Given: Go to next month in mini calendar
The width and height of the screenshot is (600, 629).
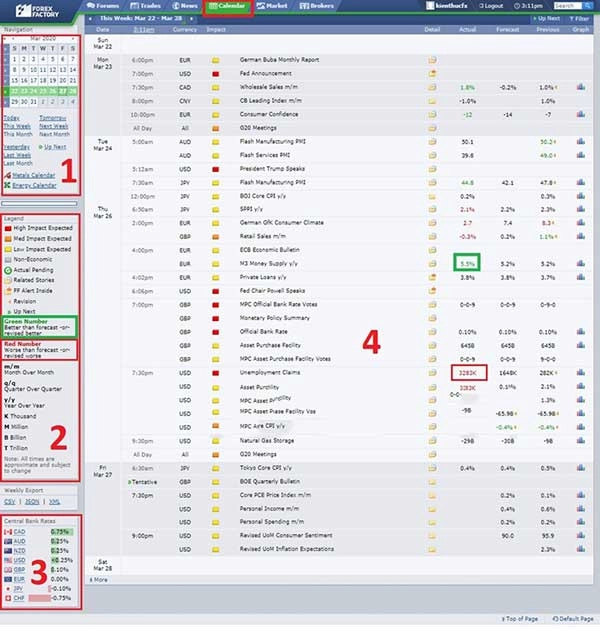Looking at the screenshot, I should point(73,39).
